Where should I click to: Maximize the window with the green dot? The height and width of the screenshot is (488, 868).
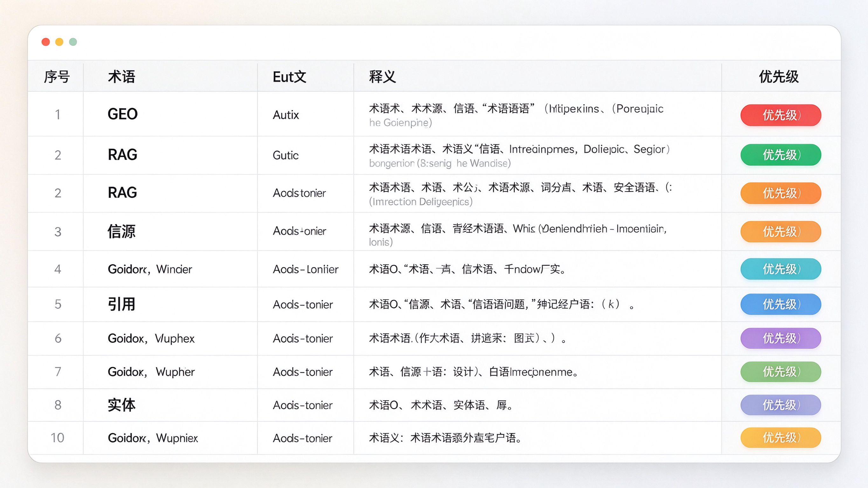(x=73, y=42)
